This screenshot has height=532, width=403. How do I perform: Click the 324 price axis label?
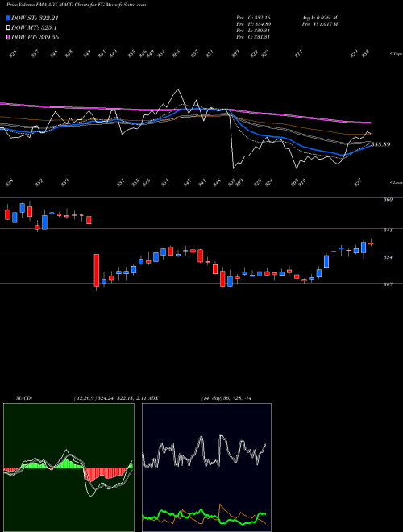(x=388, y=257)
